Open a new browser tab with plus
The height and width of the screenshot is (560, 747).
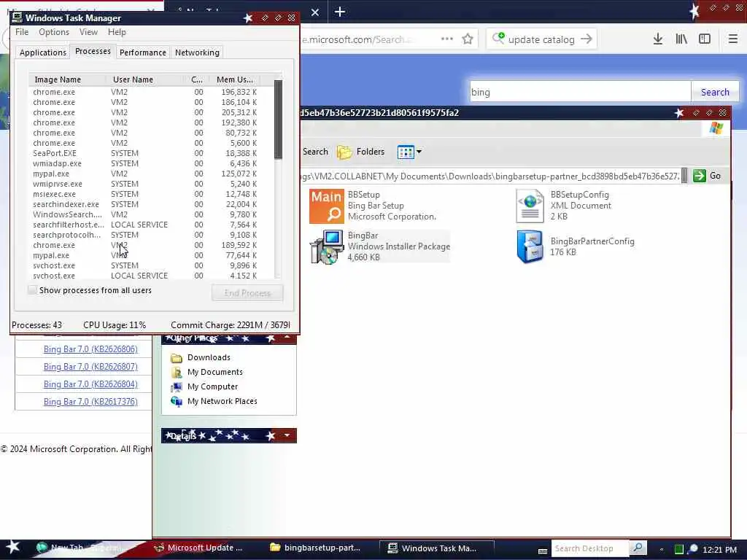340,12
